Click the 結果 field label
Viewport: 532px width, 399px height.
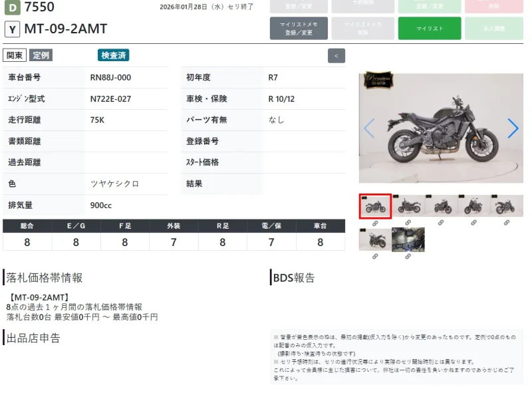click(x=194, y=184)
